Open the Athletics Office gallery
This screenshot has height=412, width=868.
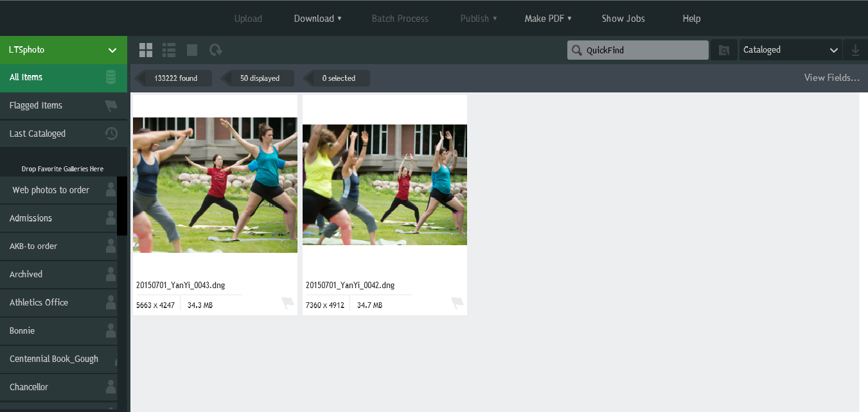tap(58, 303)
